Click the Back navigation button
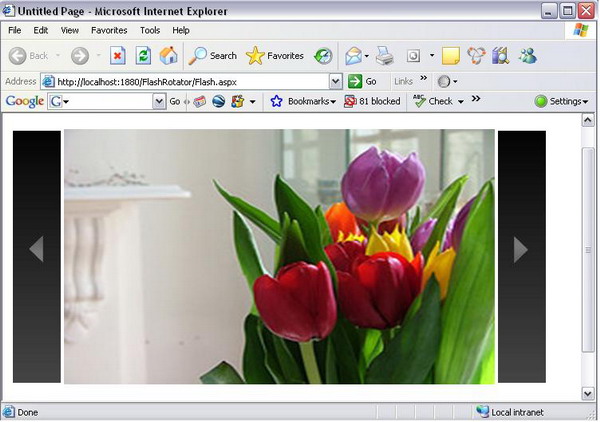 pos(28,56)
